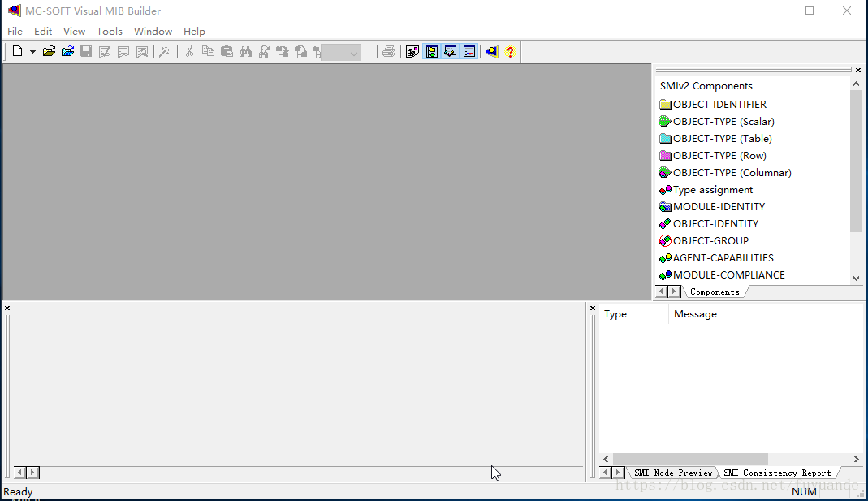868x501 pixels.
Task: Click the SMIv2 Components column header
Action: pos(728,86)
